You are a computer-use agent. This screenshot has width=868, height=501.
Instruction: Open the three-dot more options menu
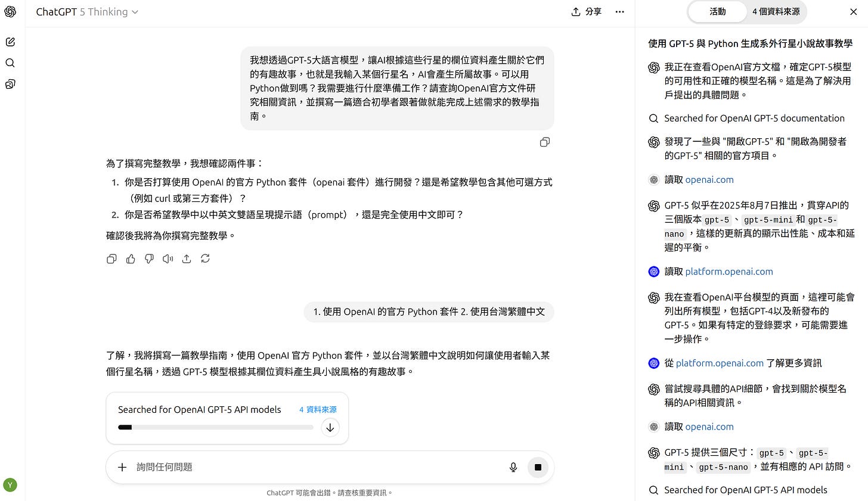620,12
